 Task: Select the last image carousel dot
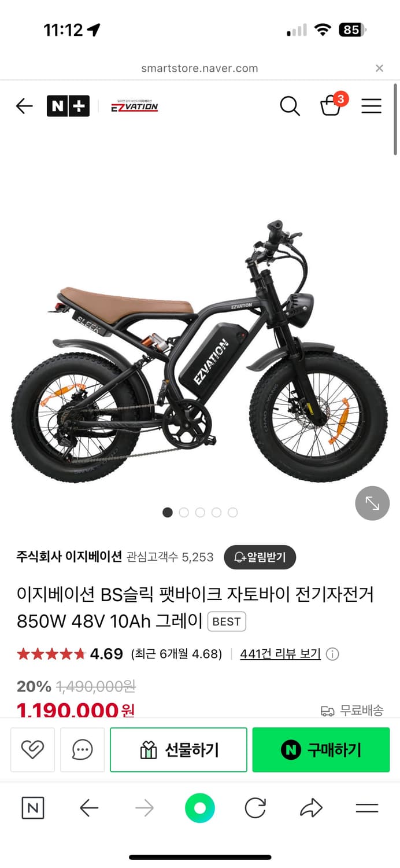[x=232, y=512]
